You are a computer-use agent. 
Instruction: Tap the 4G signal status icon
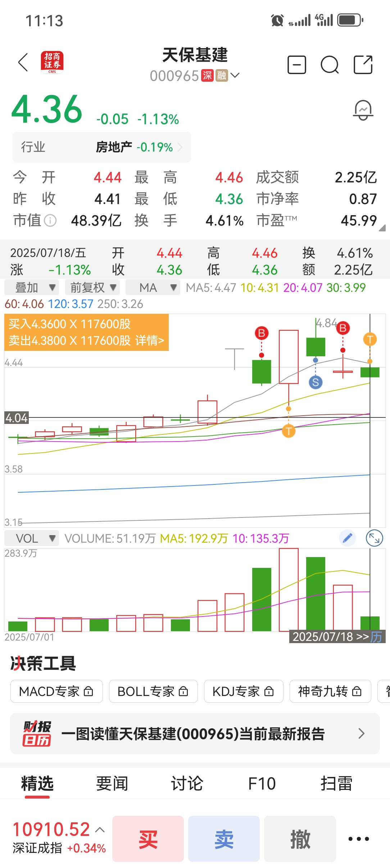pyautogui.click(x=324, y=20)
